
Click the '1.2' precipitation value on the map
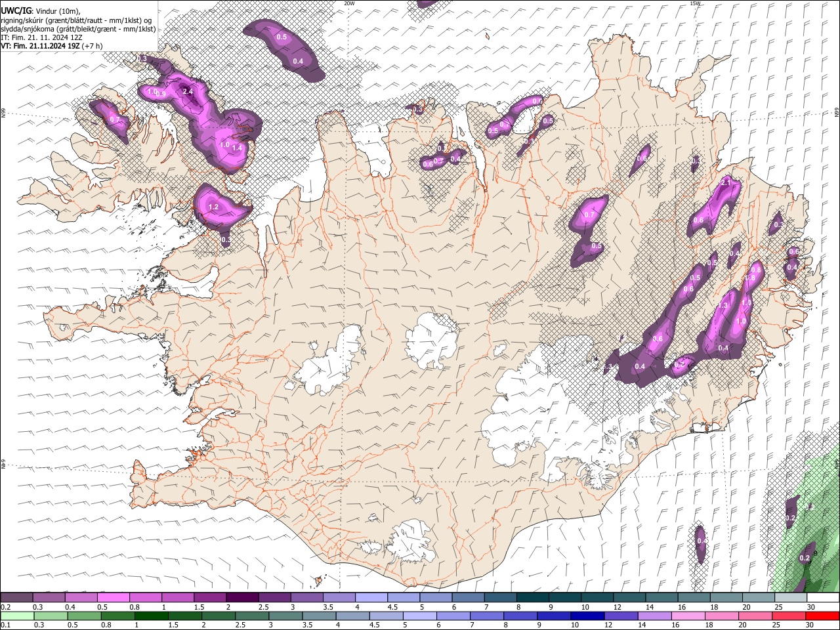click(213, 207)
